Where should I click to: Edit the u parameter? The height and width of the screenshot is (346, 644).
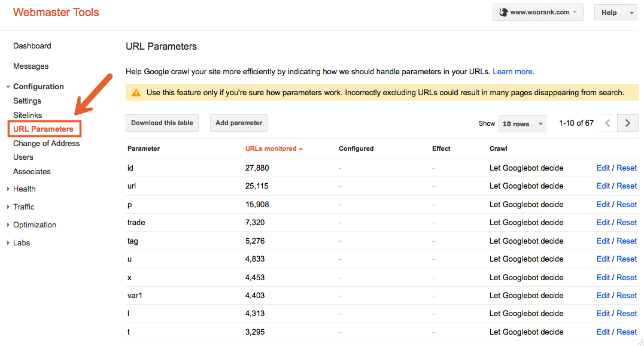click(x=603, y=259)
